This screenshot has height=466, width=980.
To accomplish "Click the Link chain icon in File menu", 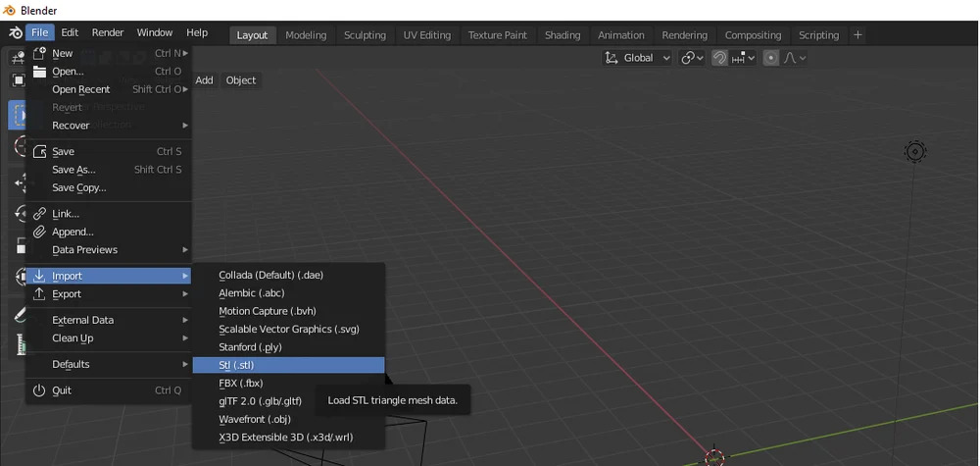I will (x=40, y=214).
